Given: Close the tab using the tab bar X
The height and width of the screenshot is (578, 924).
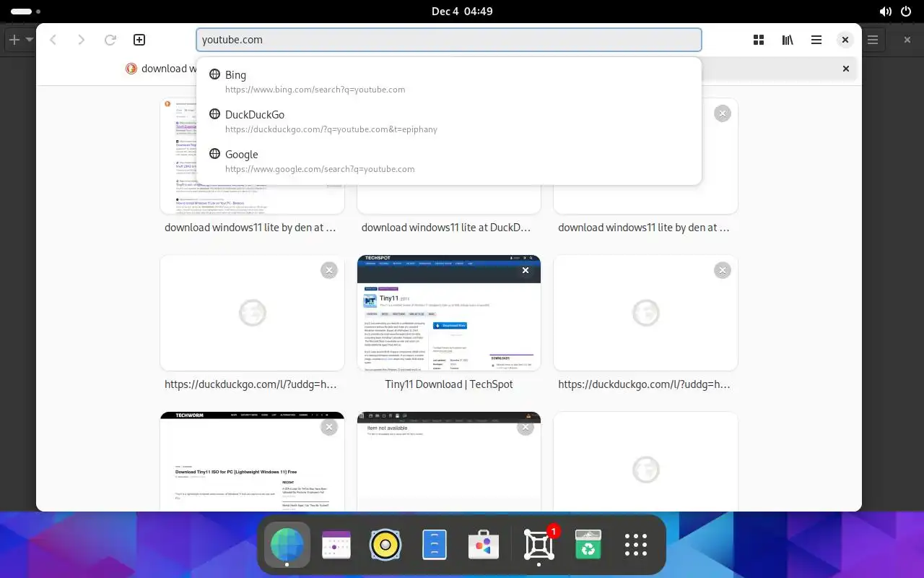Looking at the screenshot, I should point(846,69).
